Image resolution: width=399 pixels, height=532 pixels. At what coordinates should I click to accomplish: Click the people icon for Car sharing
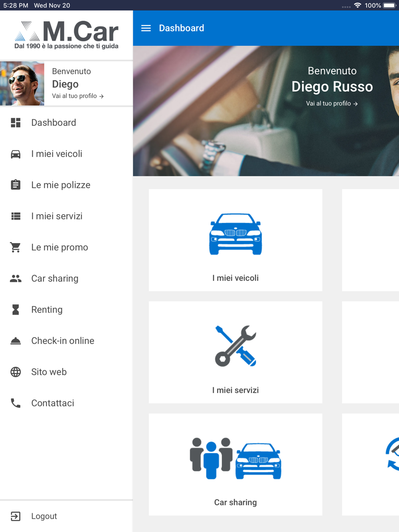pos(16,278)
